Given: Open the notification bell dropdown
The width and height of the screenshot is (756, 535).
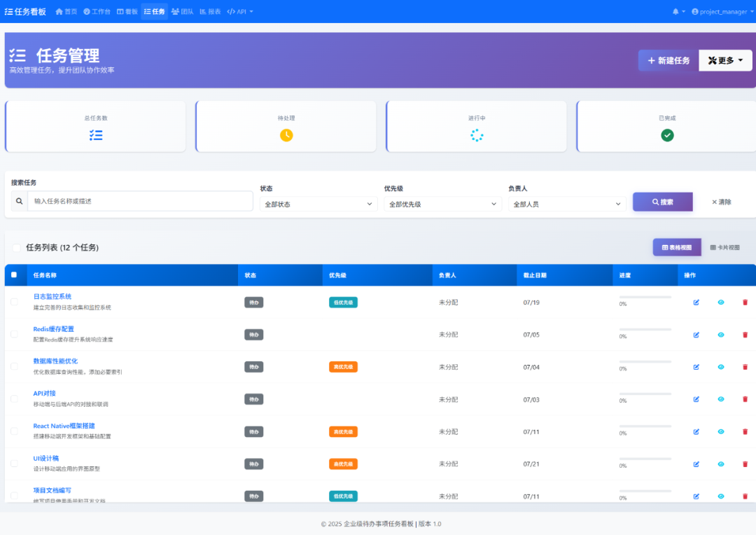Looking at the screenshot, I should click(678, 12).
